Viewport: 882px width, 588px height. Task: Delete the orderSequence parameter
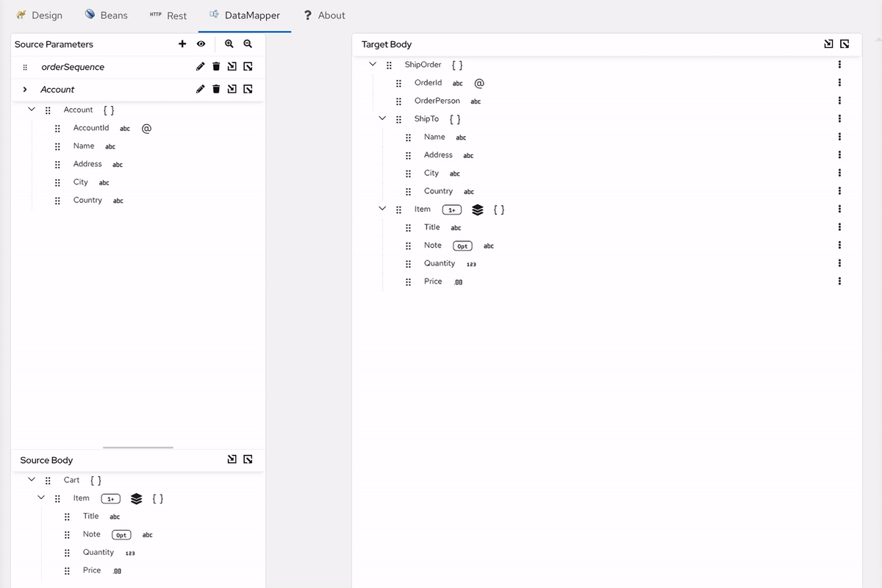click(216, 67)
